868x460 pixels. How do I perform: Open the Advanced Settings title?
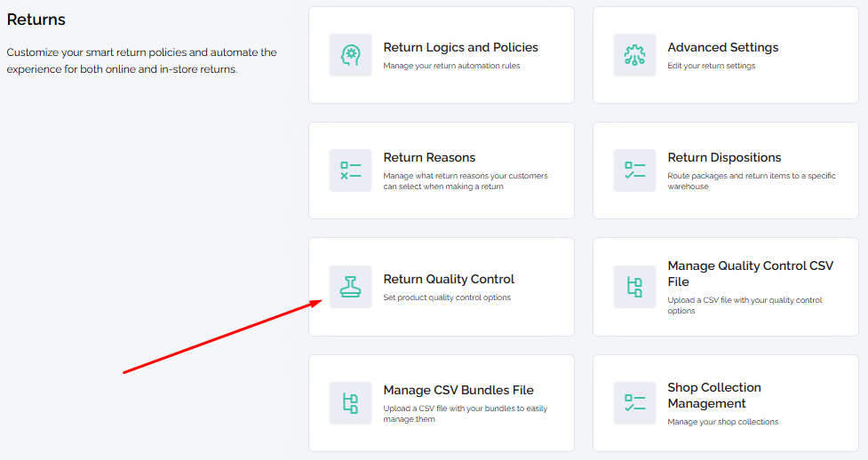[723, 48]
